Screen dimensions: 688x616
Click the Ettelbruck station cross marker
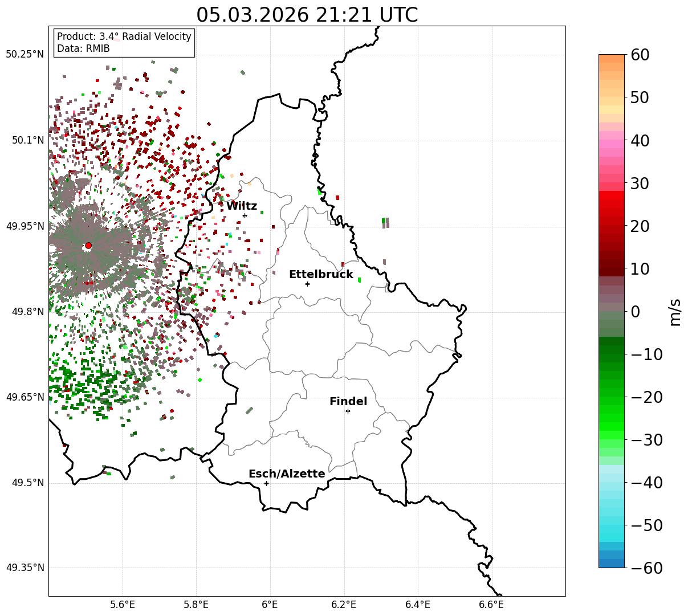(x=308, y=284)
